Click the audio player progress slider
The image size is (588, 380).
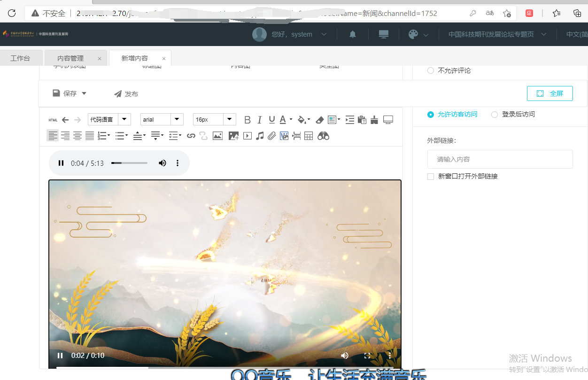tap(129, 163)
